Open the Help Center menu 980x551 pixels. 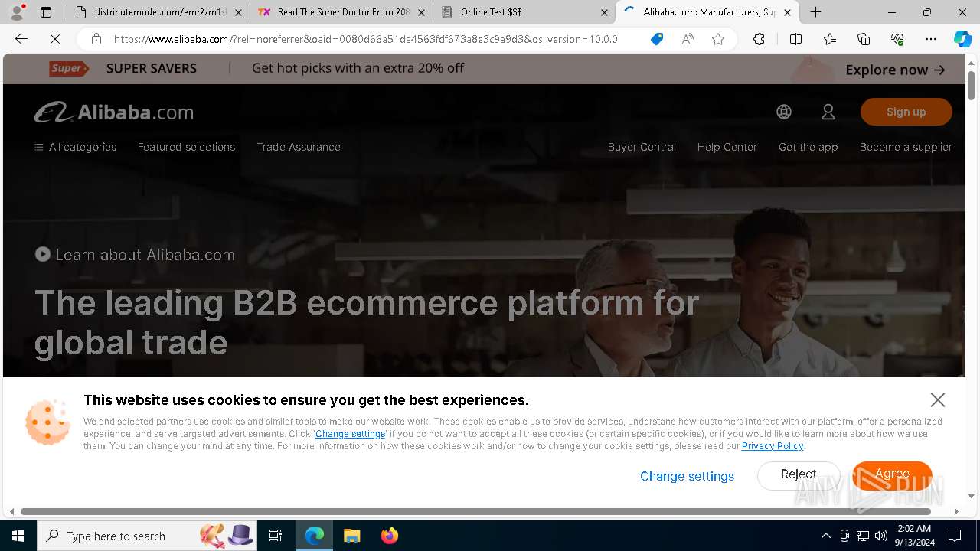727,147
